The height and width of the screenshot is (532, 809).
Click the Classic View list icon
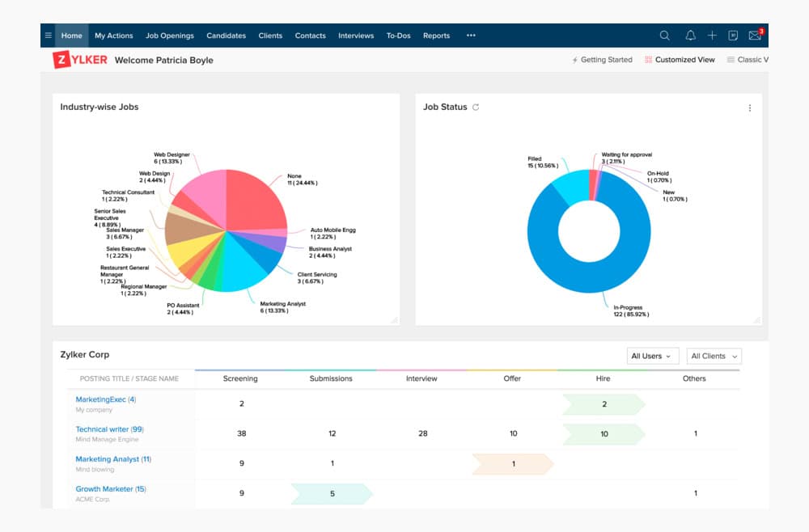pyautogui.click(x=731, y=60)
